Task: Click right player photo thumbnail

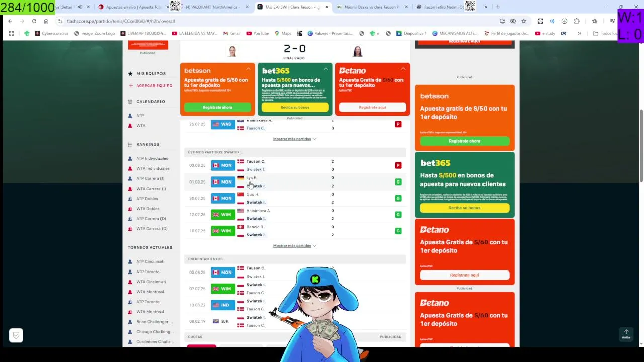Action: 357,51
